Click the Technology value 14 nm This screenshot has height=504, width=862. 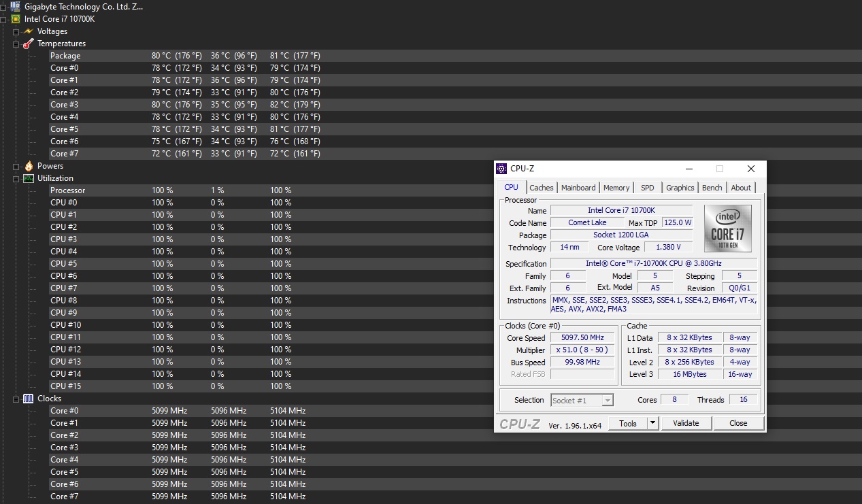569,248
